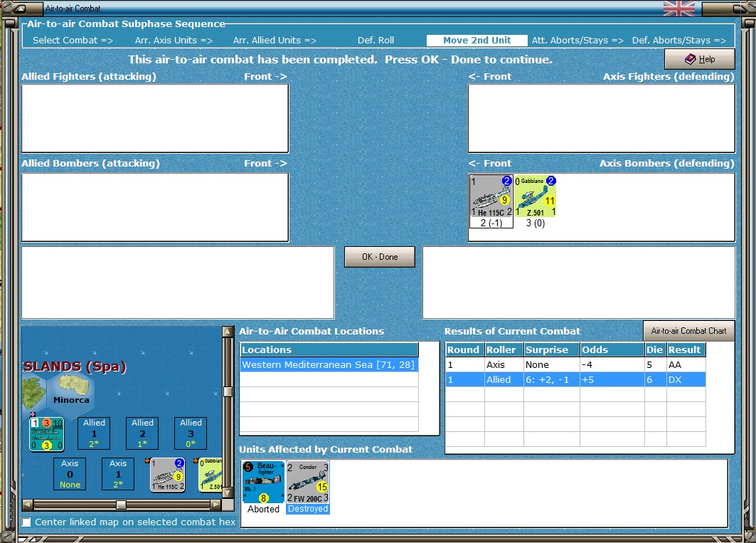Click the Surprise column header
The height and width of the screenshot is (543, 756).
552,349
